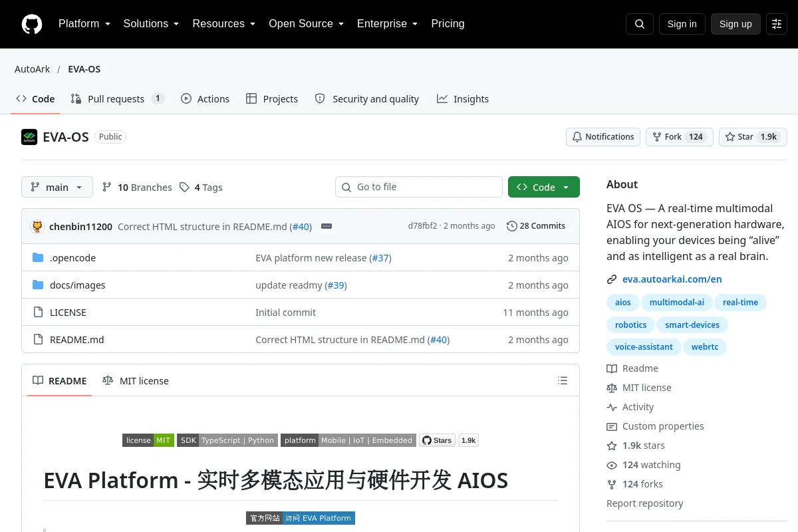Screen dimensions: 798x532
Task: Open the GitHub homepage logo
Action: (32, 24)
